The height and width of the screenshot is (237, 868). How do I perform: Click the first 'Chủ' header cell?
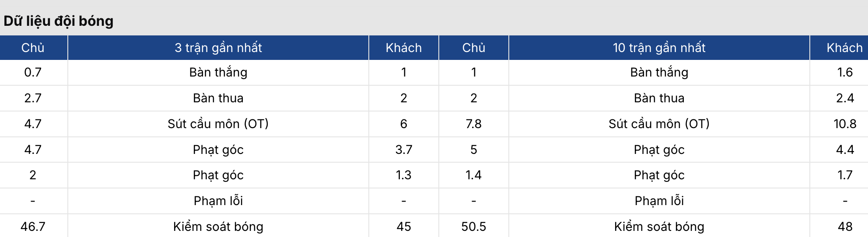[x=33, y=48]
